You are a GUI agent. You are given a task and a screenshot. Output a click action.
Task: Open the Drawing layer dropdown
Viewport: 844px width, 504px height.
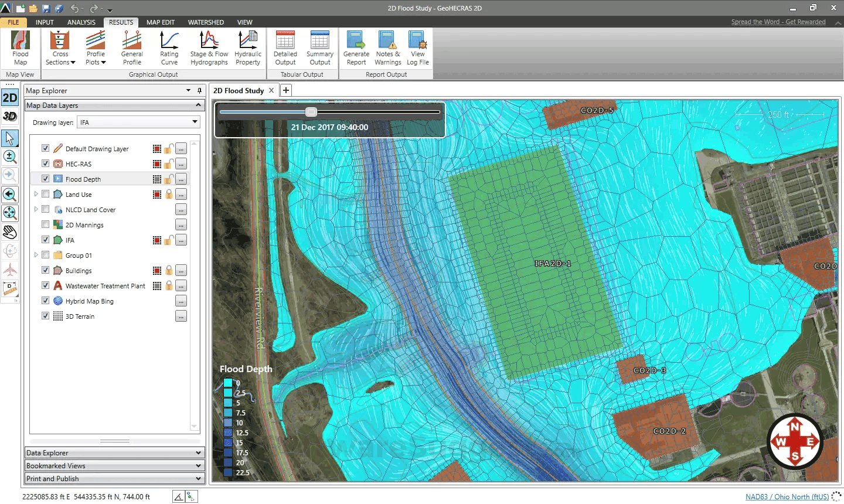[195, 122]
